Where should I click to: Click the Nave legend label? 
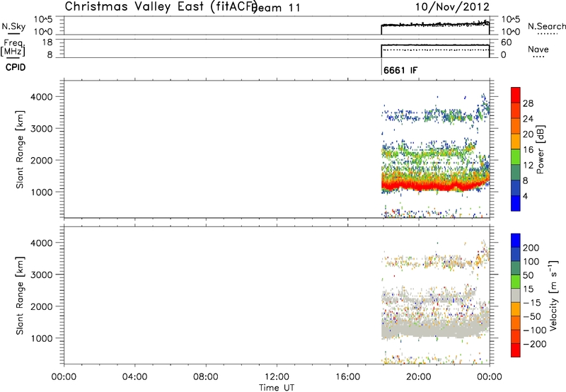click(x=538, y=50)
